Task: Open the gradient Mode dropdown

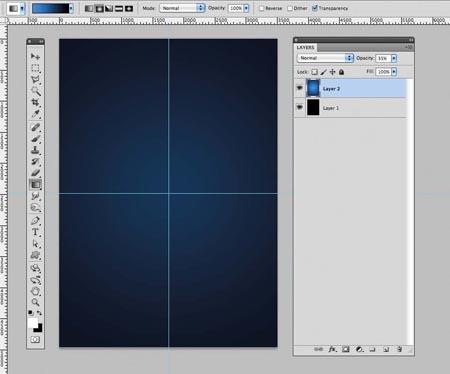Action: coord(182,8)
